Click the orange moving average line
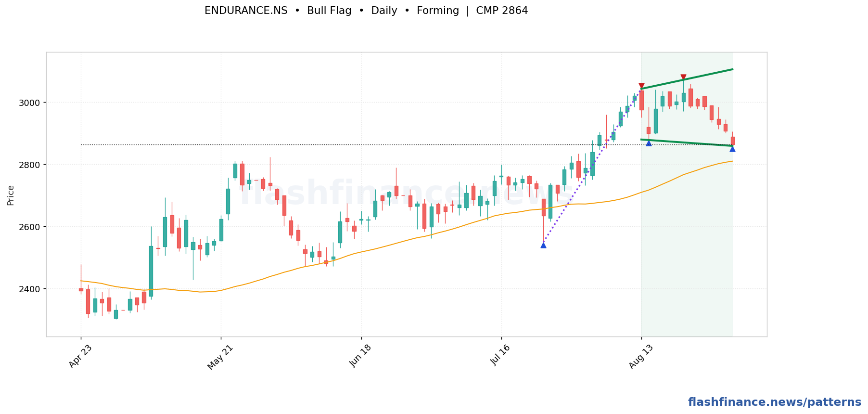Viewport: 868px width, 414px height. tap(407, 241)
